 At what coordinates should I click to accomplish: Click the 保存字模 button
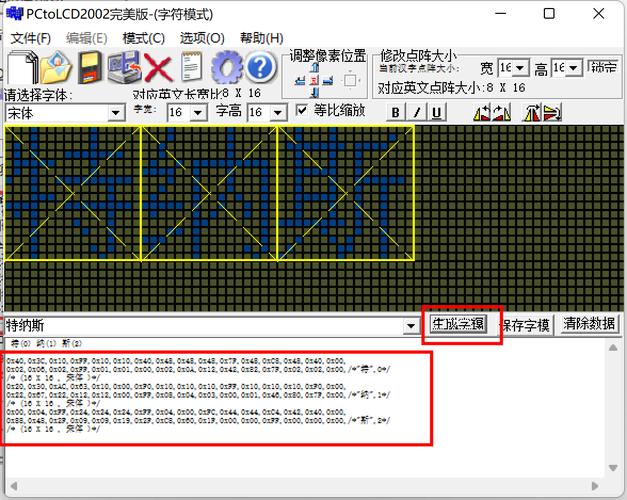526,325
